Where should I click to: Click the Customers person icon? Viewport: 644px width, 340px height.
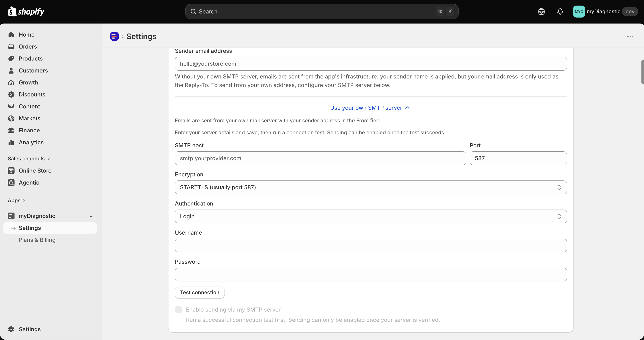[x=11, y=71]
